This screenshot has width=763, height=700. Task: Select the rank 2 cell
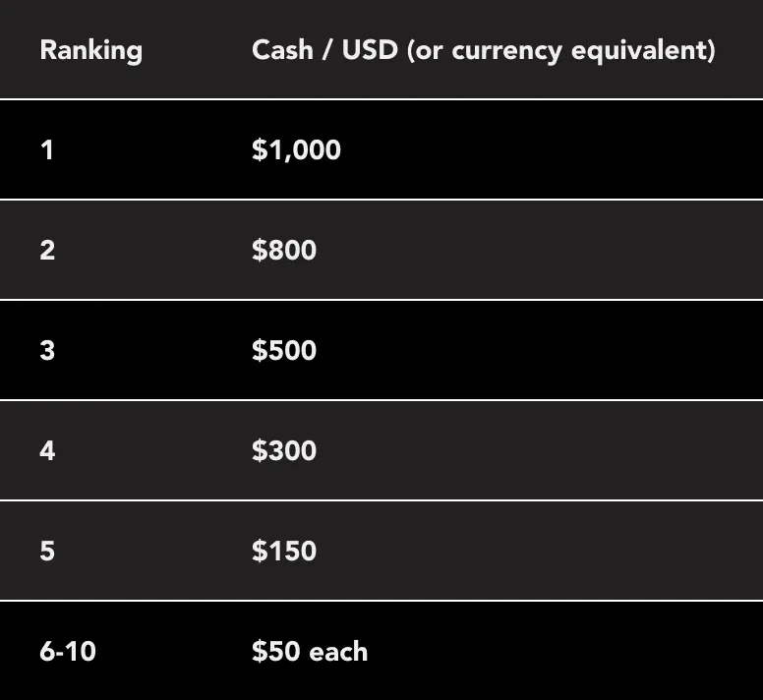[x=47, y=251]
